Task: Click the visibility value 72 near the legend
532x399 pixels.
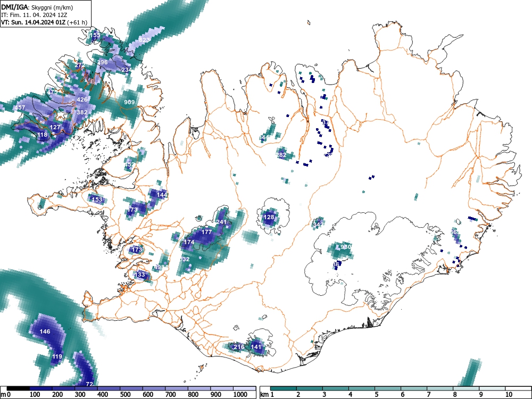Action: (89, 384)
